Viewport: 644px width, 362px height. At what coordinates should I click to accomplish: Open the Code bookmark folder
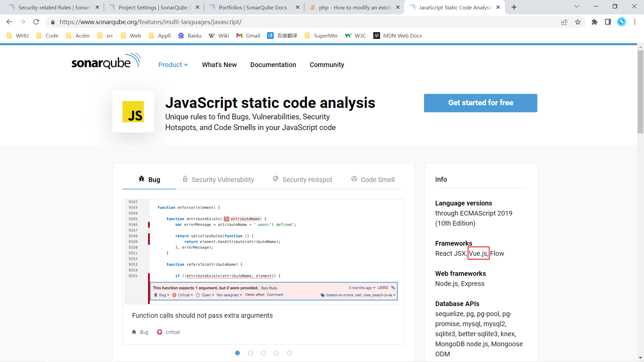tap(47, 36)
